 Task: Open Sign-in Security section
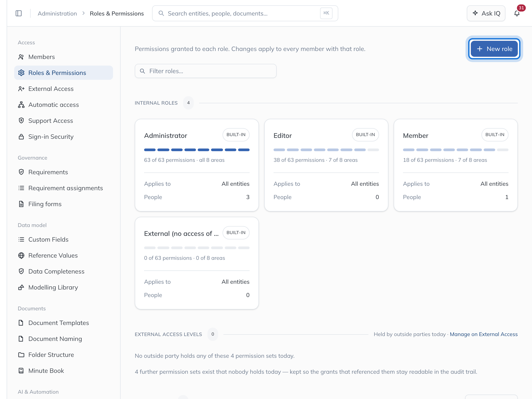coord(63,137)
